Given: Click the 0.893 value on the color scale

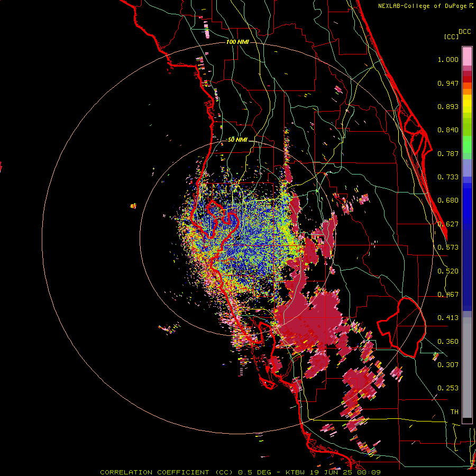Looking at the screenshot, I should (x=448, y=106).
